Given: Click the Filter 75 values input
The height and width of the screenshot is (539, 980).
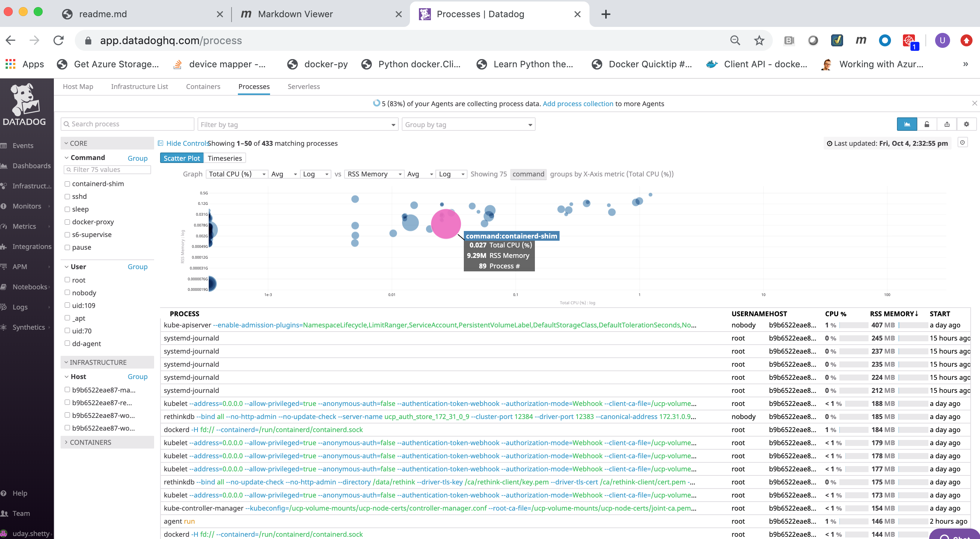Looking at the screenshot, I should coord(107,170).
